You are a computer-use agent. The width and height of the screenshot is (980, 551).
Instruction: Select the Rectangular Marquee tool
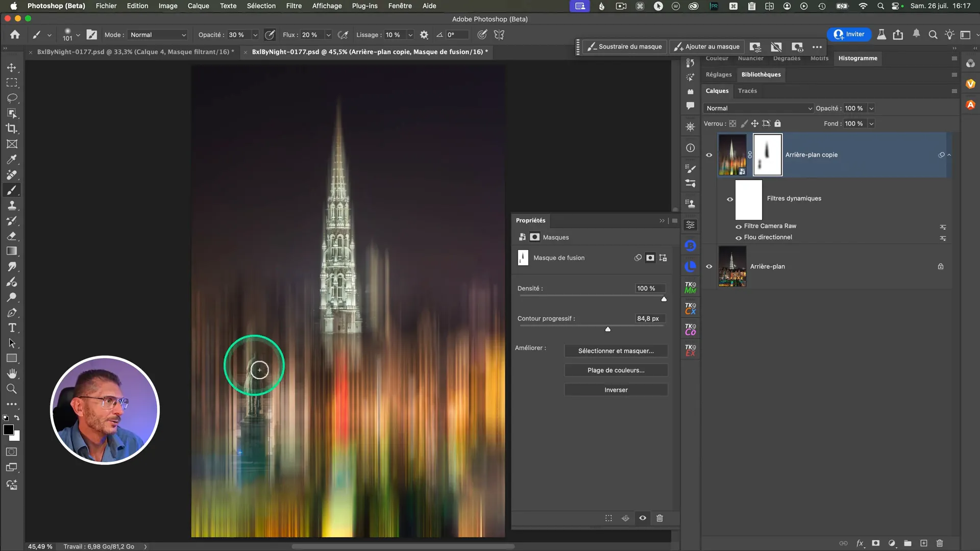click(12, 83)
